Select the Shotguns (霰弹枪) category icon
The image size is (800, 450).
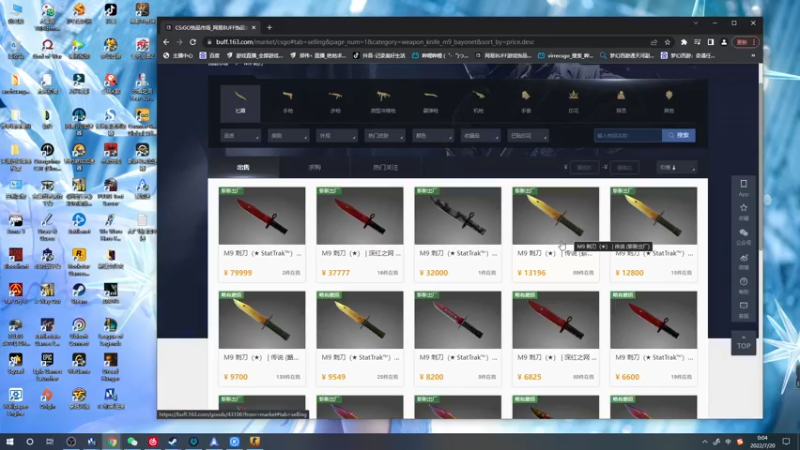(431, 103)
